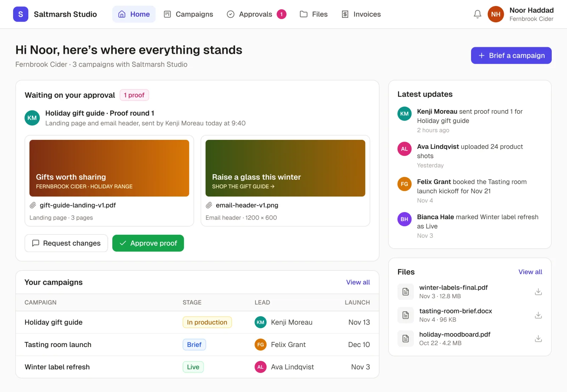567x392 pixels.
Task: Click Kenji Moreau in the campaigns table
Action: (x=292, y=322)
